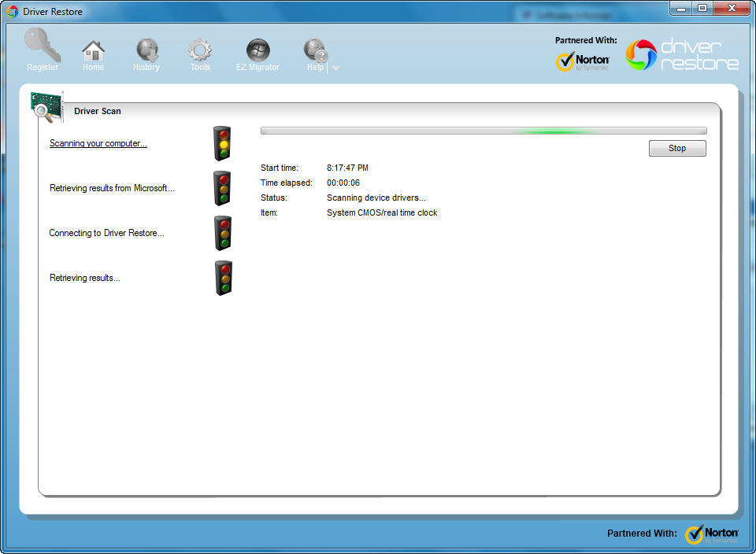Click the Retrieving results traffic light indicator
756x554 pixels.
tap(221, 278)
